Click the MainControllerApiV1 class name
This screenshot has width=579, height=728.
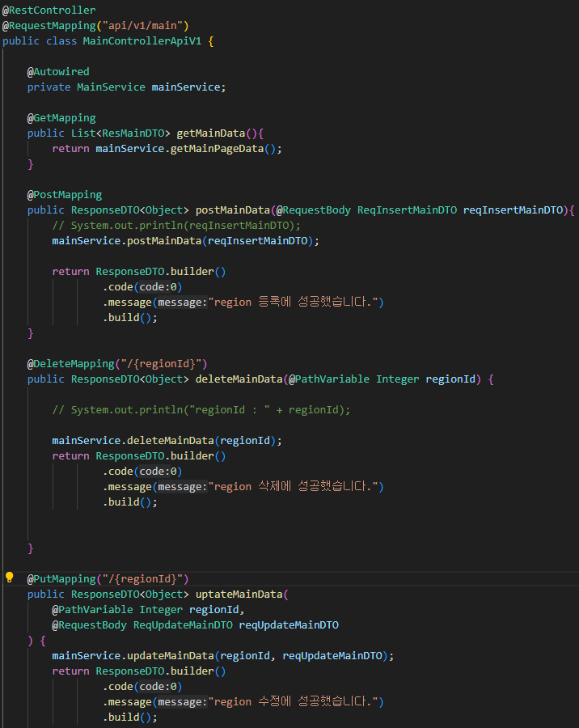[x=142, y=41]
